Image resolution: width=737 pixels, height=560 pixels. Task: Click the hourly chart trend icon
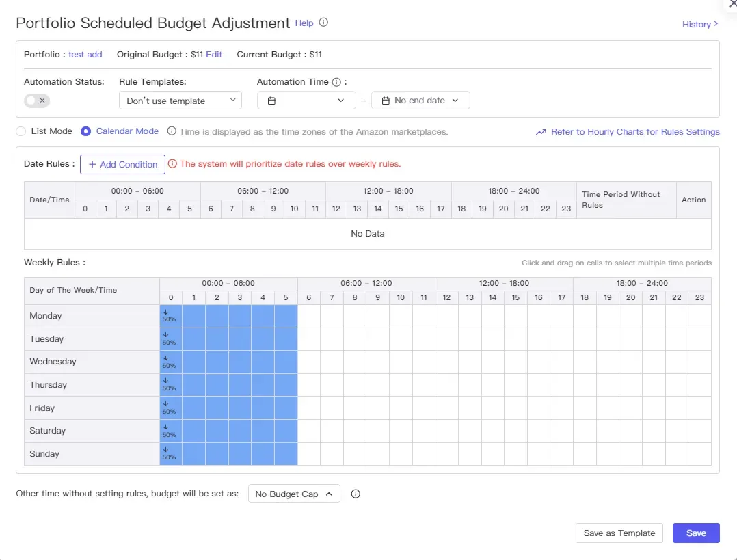click(541, 132)
